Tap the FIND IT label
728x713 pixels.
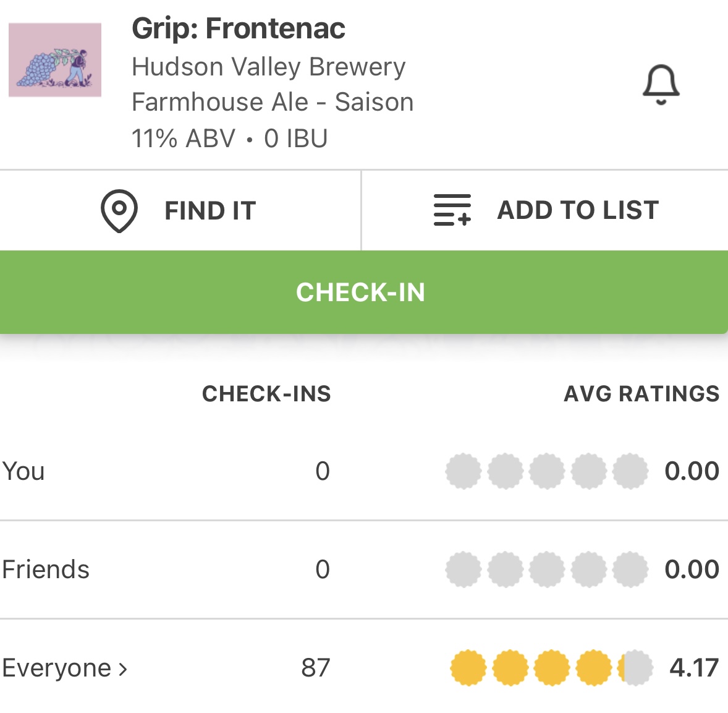click(210, 211)
